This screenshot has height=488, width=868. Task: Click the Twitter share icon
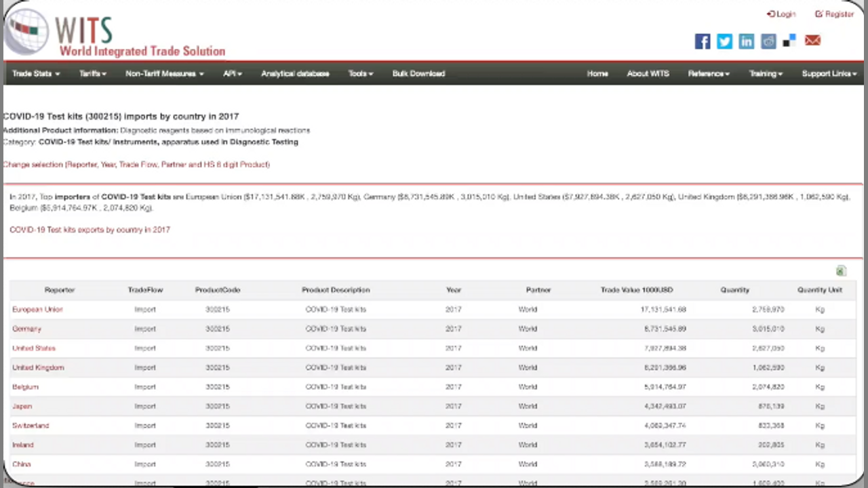724,41
